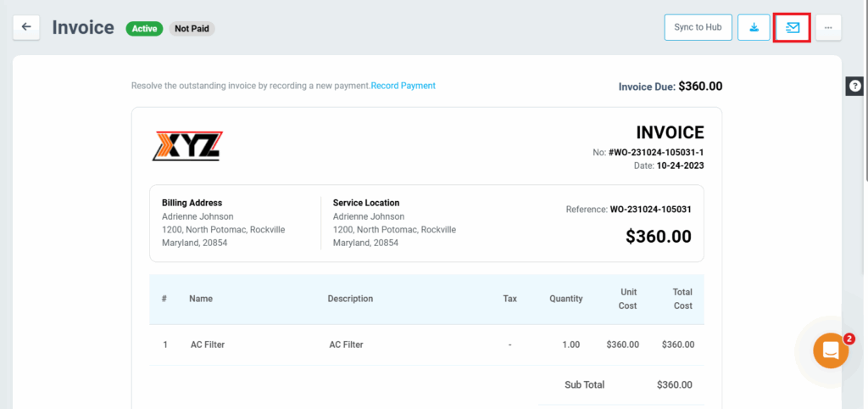Click the XYZ company logo
868x409 pixels.
(187, 146)
